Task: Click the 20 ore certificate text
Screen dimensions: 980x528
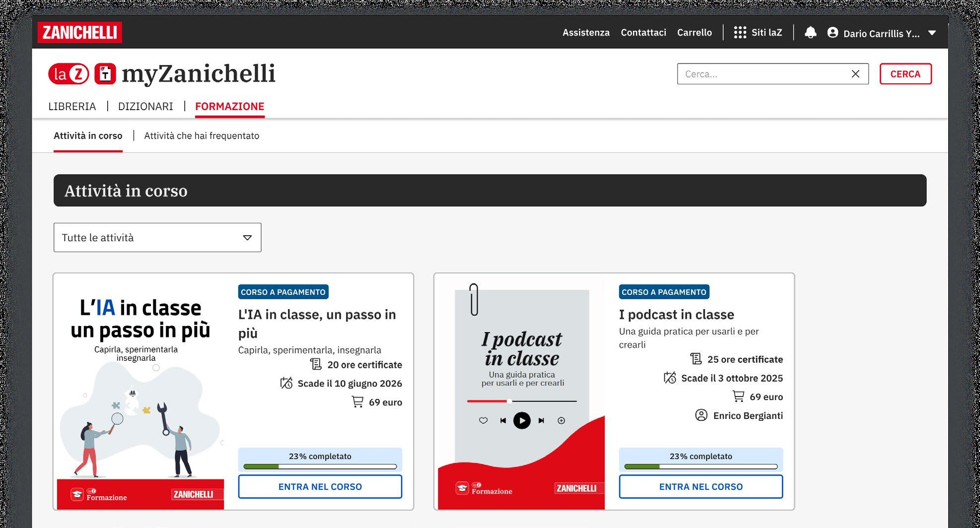Action: click(364, 365)
